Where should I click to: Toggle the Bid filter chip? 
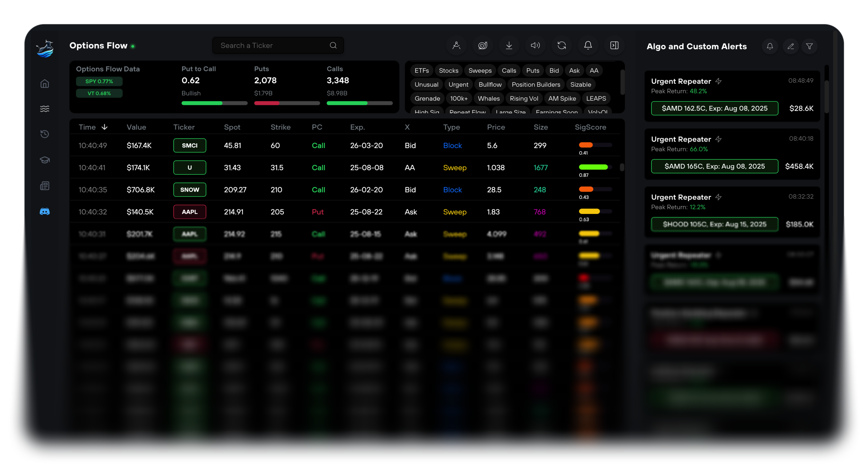554,71
